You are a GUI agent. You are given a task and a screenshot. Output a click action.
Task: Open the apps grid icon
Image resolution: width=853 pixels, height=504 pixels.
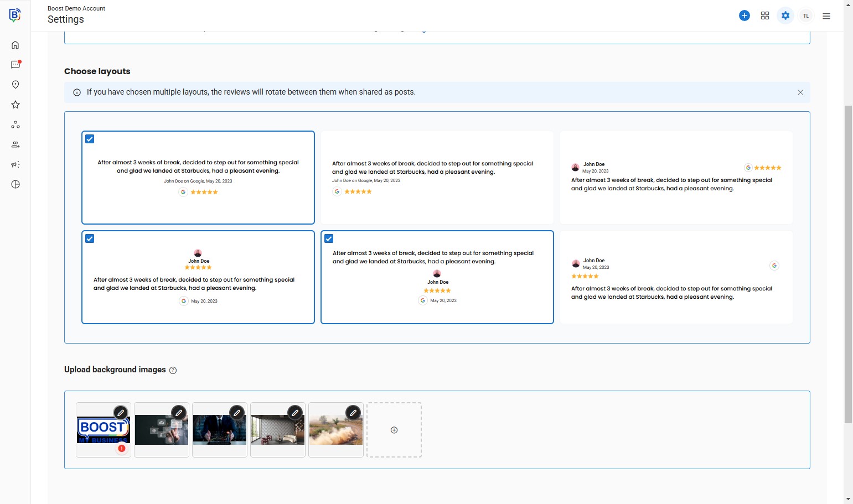point(765,16)
